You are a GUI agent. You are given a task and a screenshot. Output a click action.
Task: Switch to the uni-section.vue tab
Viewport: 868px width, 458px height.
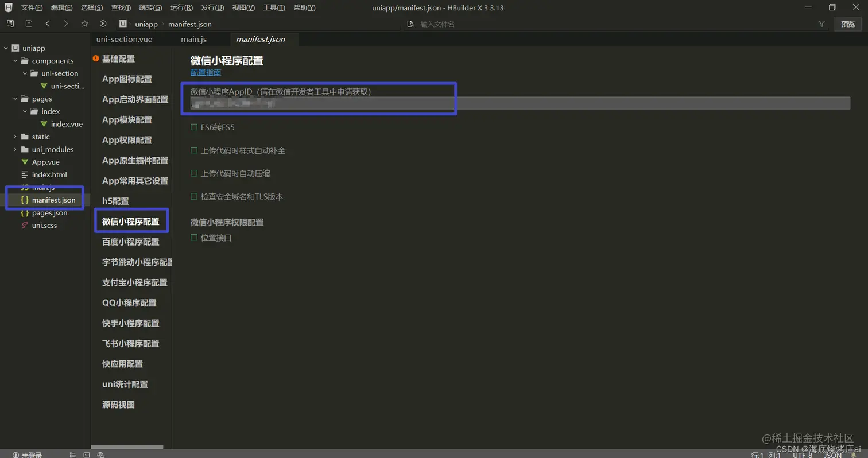coord(124,39)
